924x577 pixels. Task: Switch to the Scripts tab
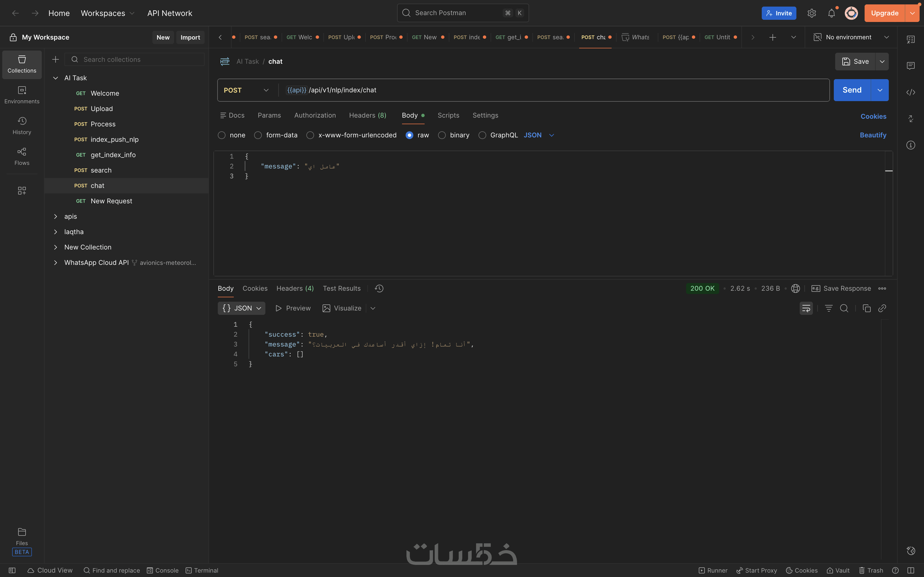(x=448, y=115)
